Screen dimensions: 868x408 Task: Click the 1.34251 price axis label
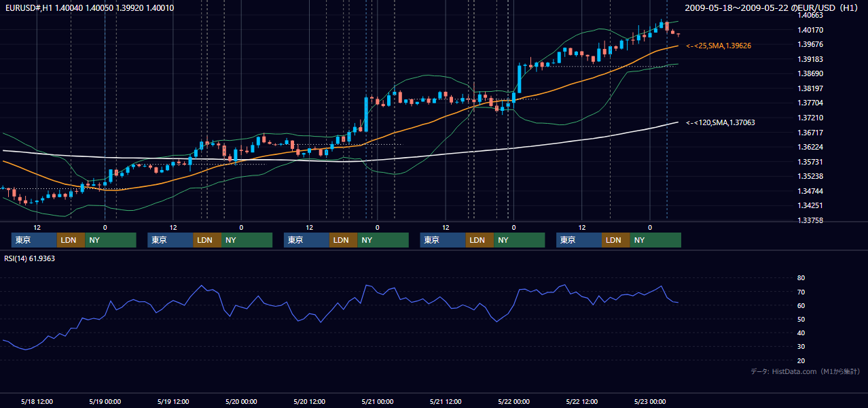[x=810, y=205]
